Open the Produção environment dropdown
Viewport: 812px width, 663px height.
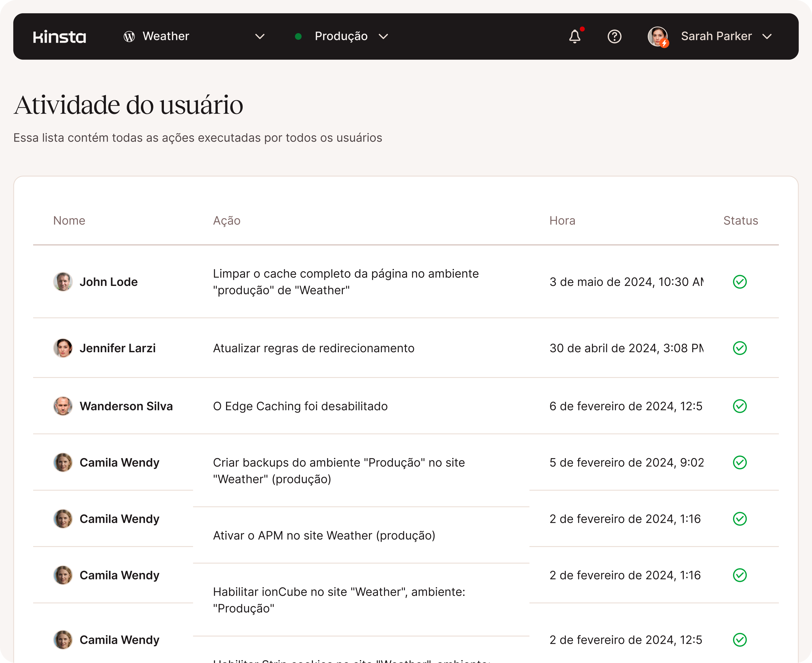[x=383, y=37]
